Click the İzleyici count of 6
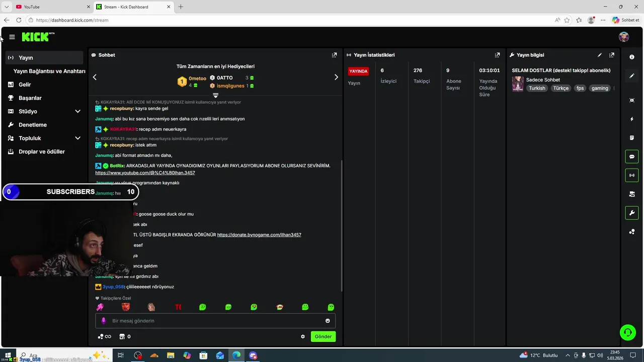The image size is (644, 362). pyautogui.click(x=382, y=70)
